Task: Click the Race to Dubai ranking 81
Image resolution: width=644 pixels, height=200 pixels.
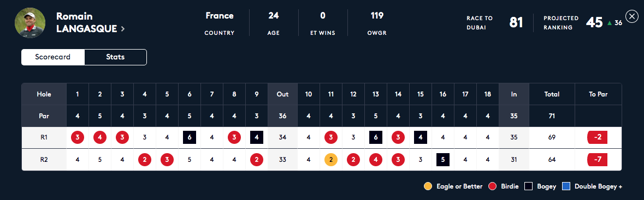Action: point(516,22)
